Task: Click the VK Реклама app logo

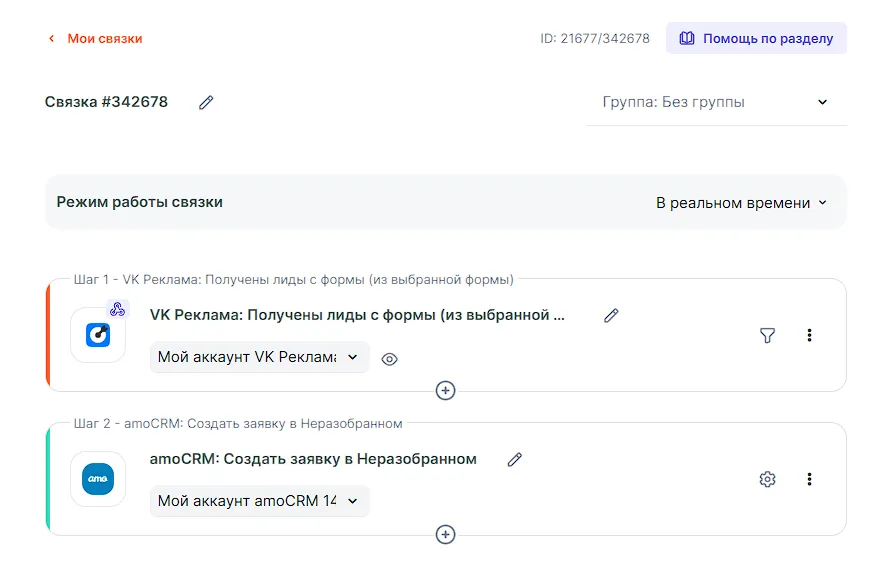Action: pos(98,335)
